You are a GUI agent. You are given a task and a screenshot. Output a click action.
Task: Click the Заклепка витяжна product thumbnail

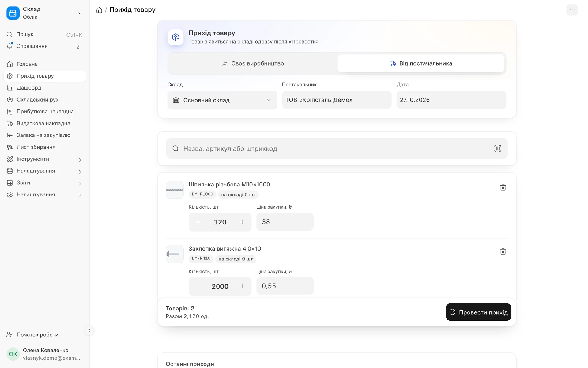click(x=175, y=254)
